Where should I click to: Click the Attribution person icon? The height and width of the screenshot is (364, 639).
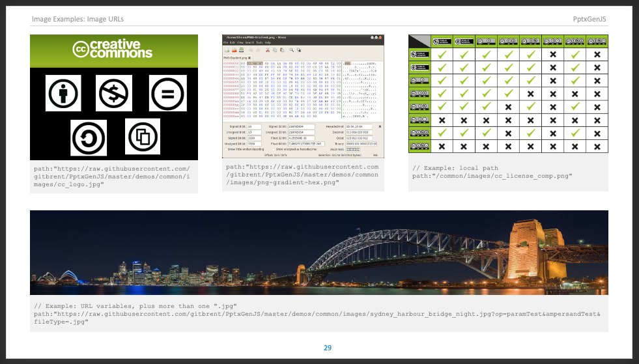tap(63, 93)
